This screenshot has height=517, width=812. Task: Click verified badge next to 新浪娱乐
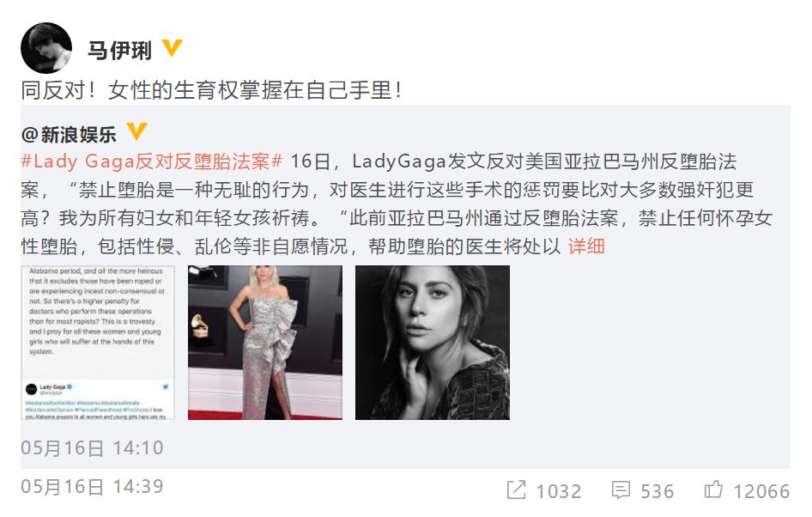pyautogui.click(x=137, y=131)
